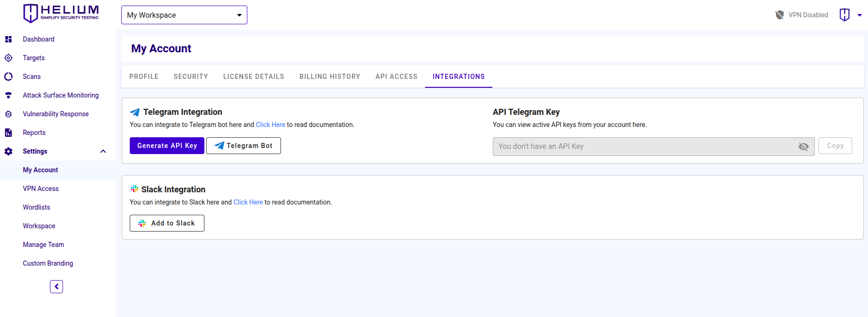Collapse the Settings menu chevron
This screenshot has width=868, height=317.
click(x=103, y=151)
